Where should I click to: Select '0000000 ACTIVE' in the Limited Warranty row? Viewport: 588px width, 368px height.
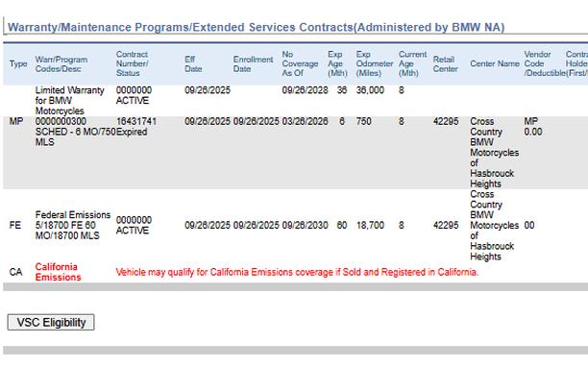[x=134, y=95]
